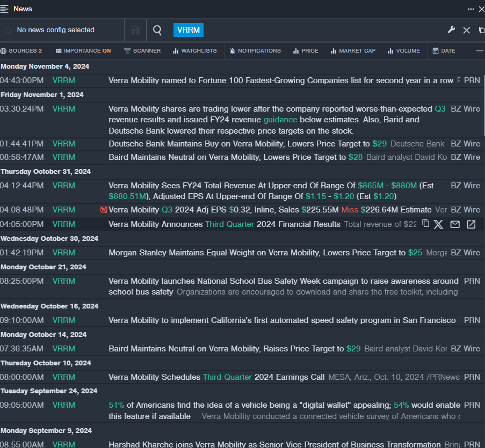Toggle the Importance ON filter
This screenshot has width=485, height=448.
coord(83,51)
